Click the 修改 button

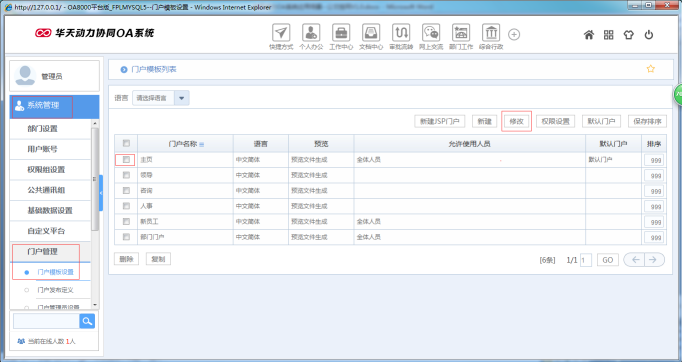point(516,121)
